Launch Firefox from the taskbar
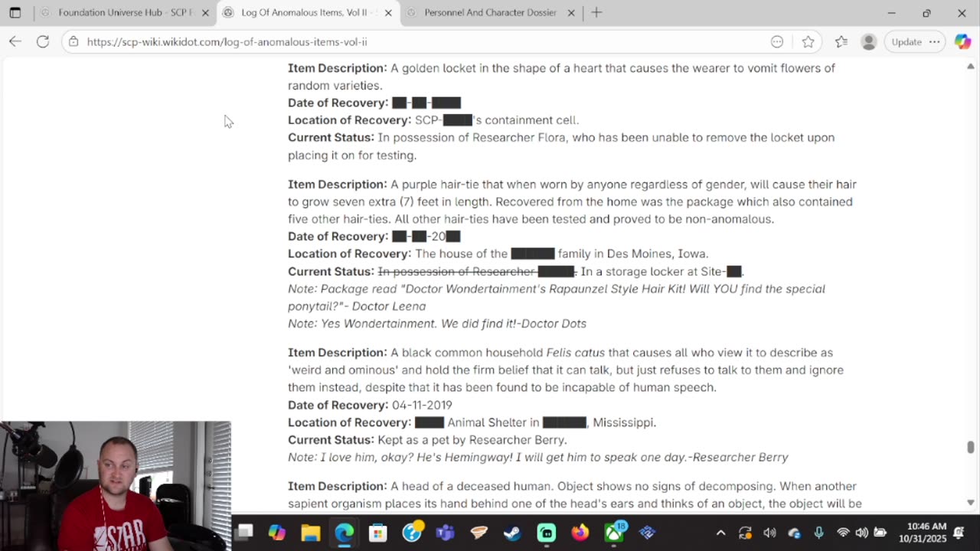The image size is (980, 551). 580,532
